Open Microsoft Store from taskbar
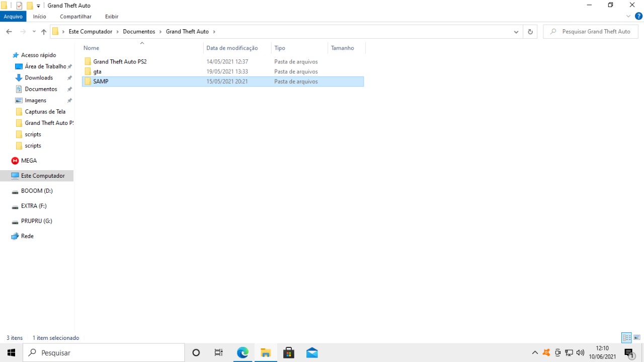Screen dimensions: 644x362 point(289,352)
